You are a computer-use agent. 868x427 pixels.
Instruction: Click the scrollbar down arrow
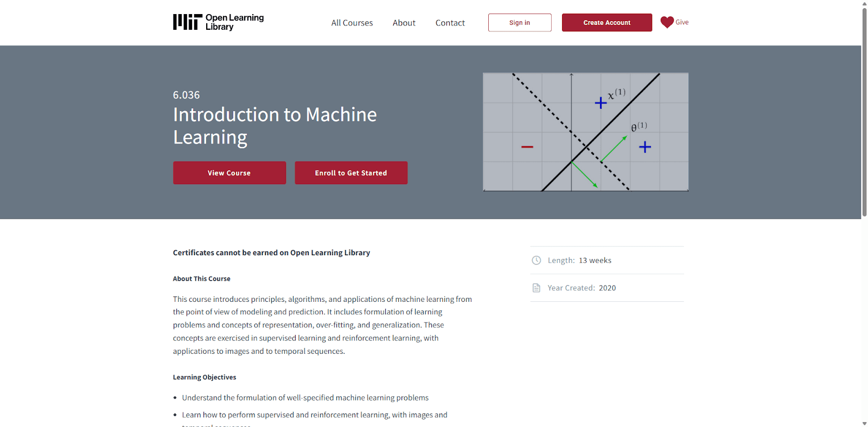pyautogui.click(x=864, y=423)
